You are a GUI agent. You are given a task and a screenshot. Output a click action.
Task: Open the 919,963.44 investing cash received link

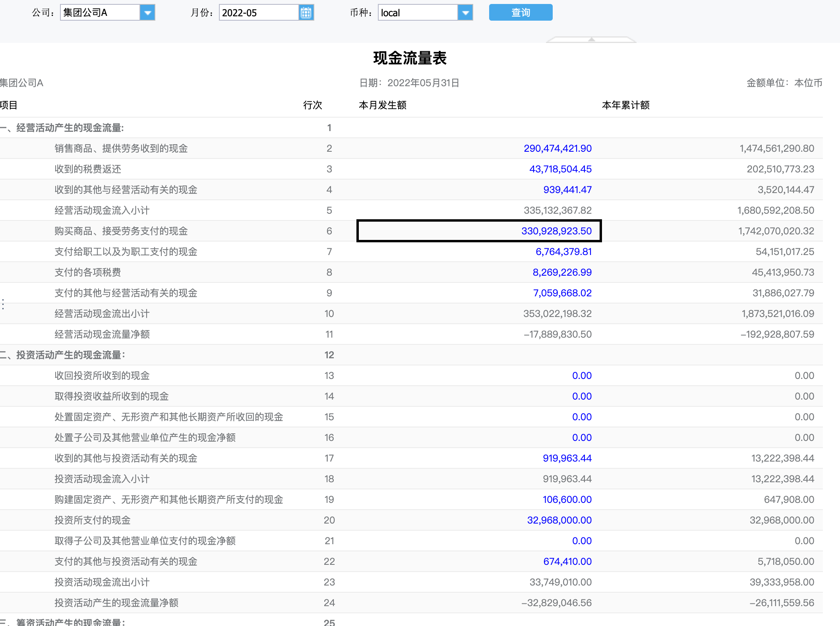[x=567, y=458]
